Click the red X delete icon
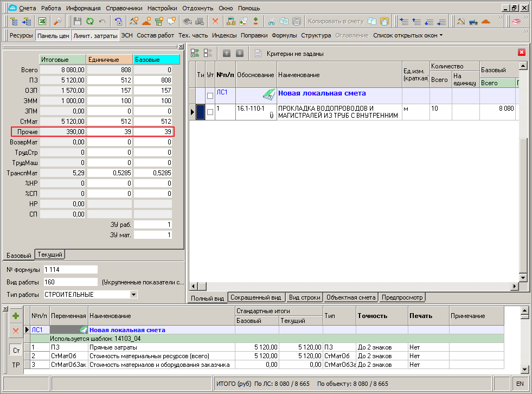532x394 pixels. point(215,21)
